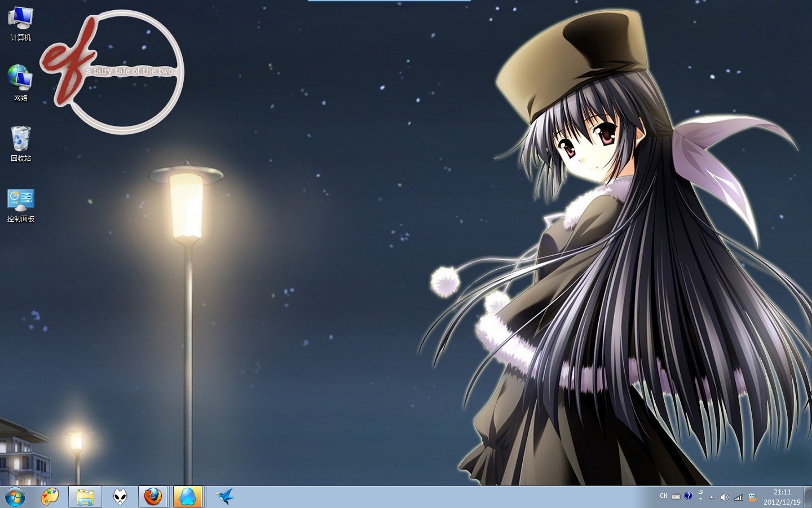Viewport: 812px width, 508px height.
Task: Select the 计算机 (Computer) desktop icon
Action: (x=21, y=24)
